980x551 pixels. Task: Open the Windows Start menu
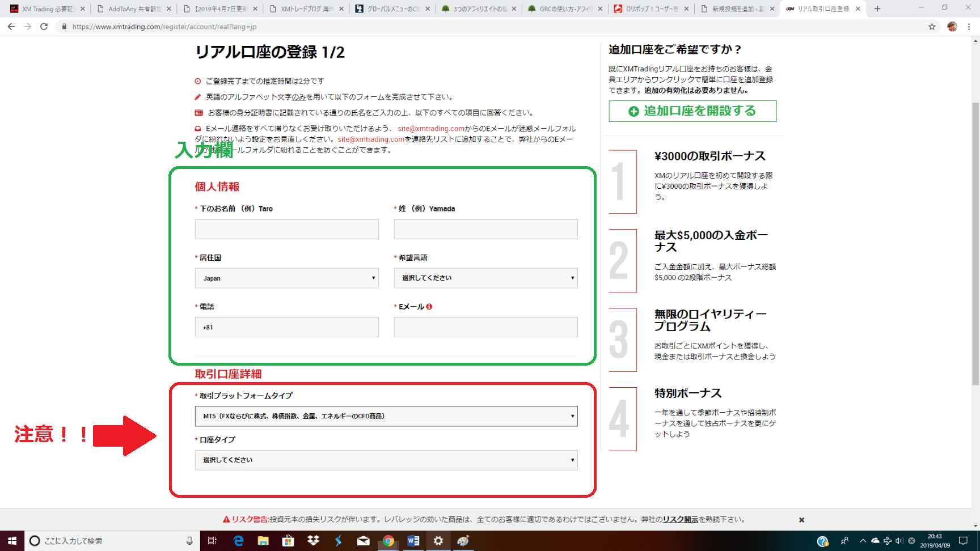[12, 541]
